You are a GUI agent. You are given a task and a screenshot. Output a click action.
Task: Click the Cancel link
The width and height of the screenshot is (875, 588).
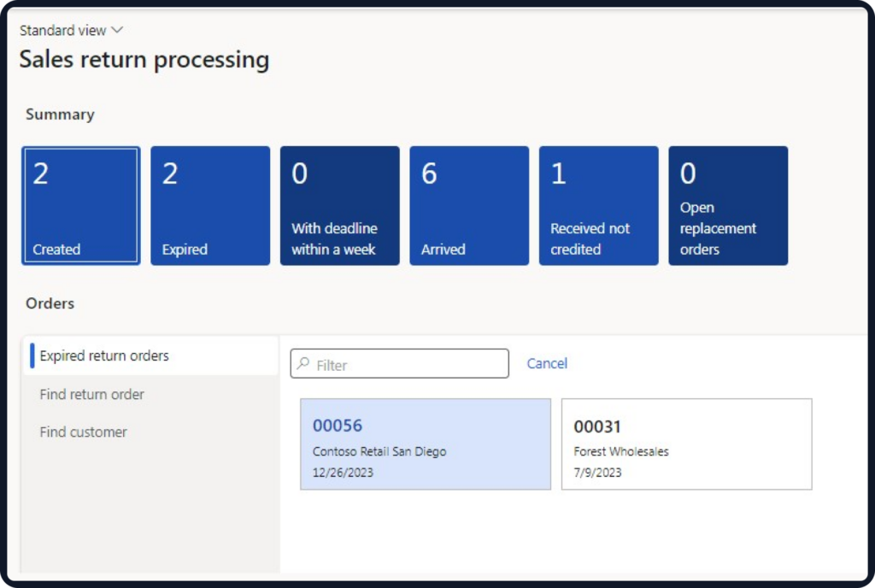click(547, 364)
